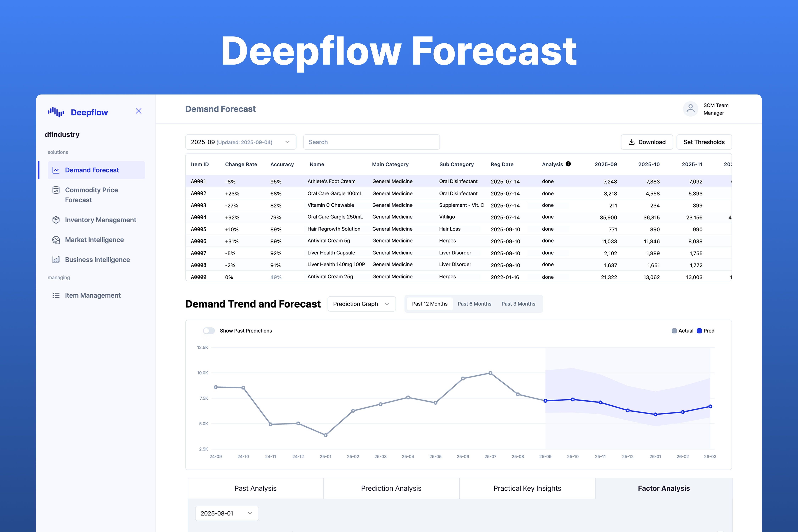
Task: Open the 2025-09 forecast month dropdown
Action: coord(241,142)
